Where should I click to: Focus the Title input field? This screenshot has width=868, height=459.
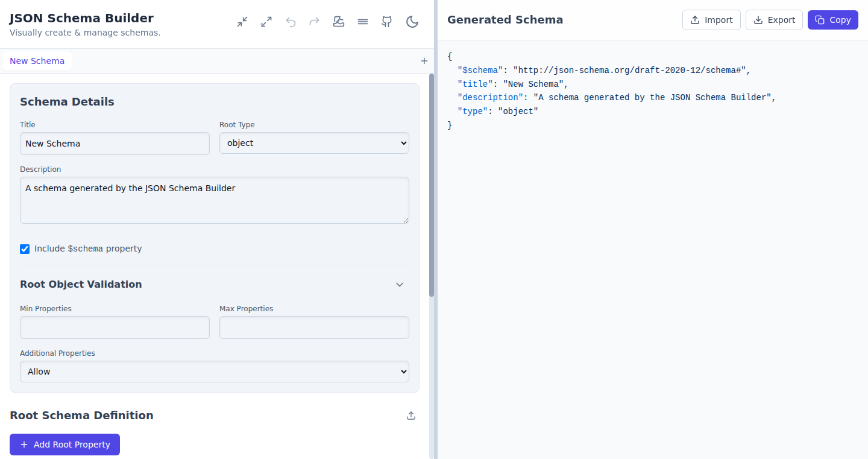[x=115, y=144]
